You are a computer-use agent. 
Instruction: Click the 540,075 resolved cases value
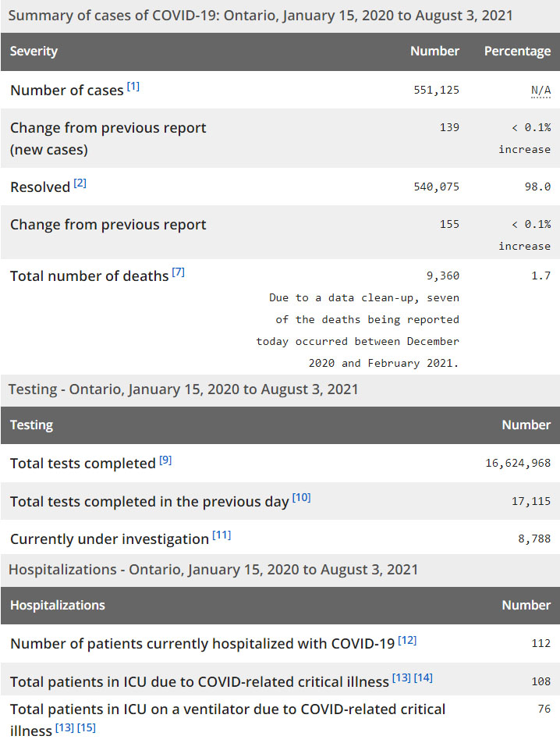pyautogui.click(x=436, y=187)
